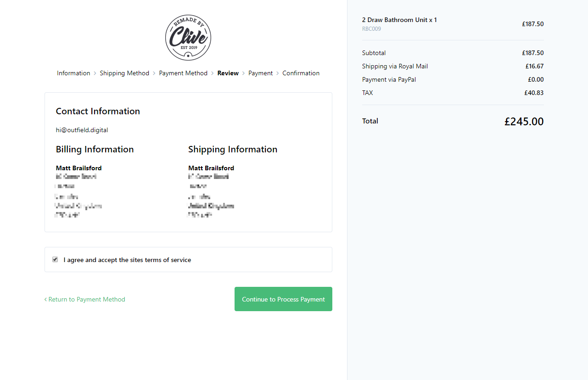Click the RBC009 product code

371,29
